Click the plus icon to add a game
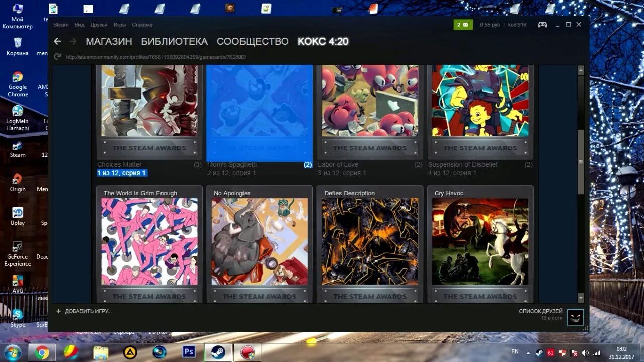This screenshot has width=644, height=362. [x=58, y=311]
